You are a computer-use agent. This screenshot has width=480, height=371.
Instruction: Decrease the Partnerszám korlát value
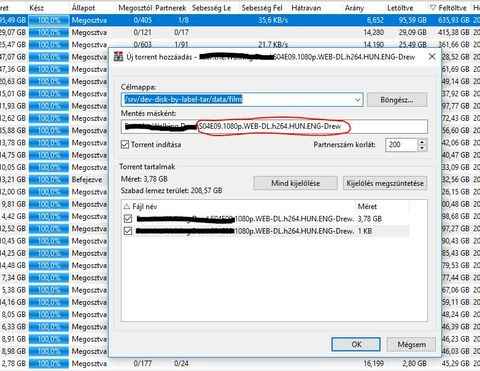422,148
